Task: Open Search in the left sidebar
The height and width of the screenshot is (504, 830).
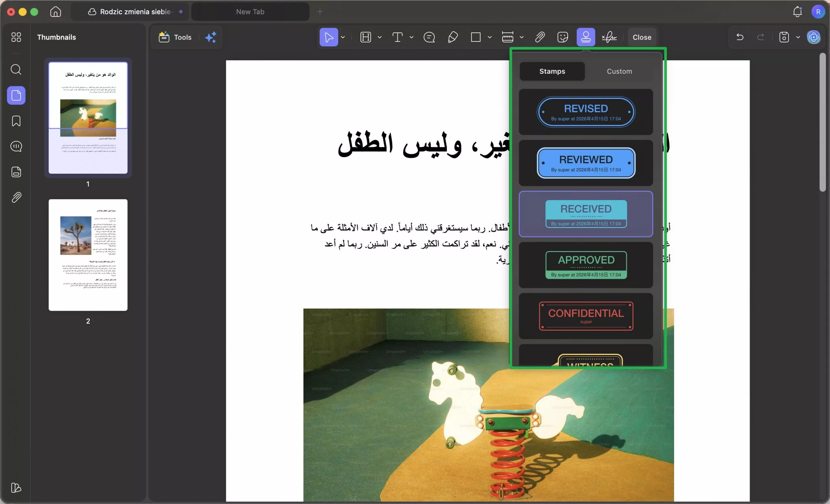Action: (16, 70)
